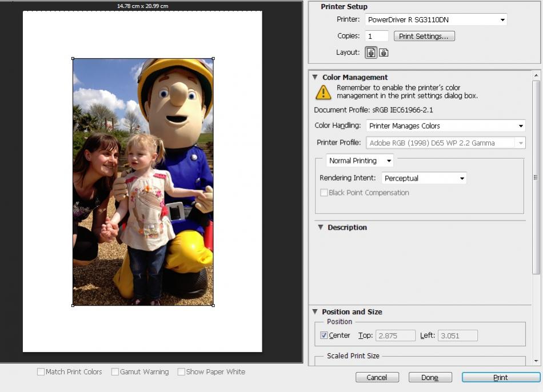Enable Show Paper White checkbox
This screenshot has width=543, height=392.
(x=181, y=371)
